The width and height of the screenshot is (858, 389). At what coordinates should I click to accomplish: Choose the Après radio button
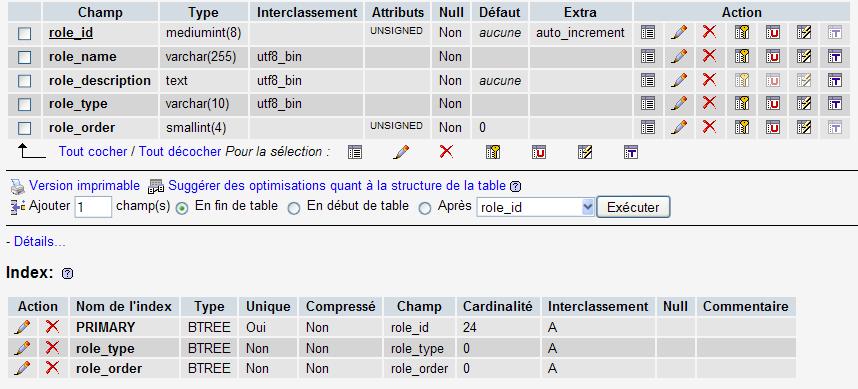coord(425,208)
